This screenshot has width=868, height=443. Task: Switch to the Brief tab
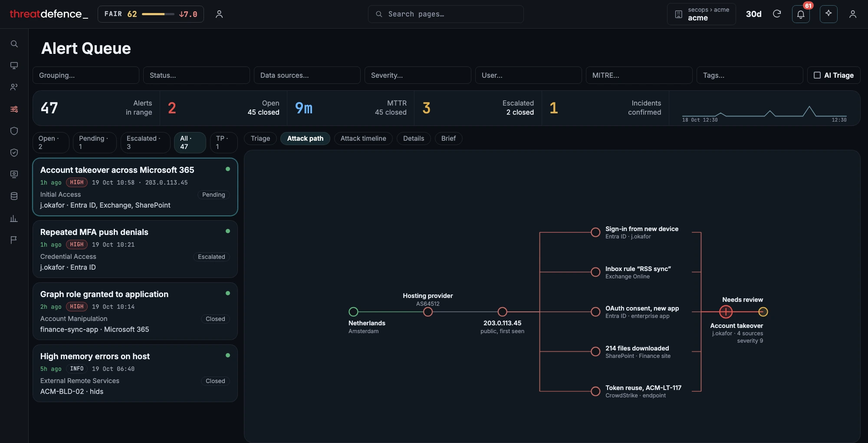(x=448, y=139)
